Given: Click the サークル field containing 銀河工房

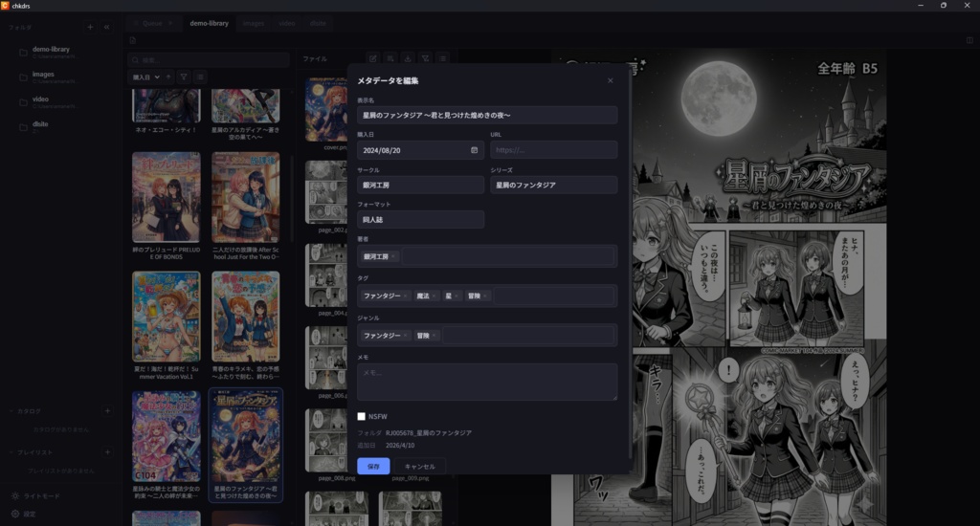Looking at the screenshot, I should 421,185.
